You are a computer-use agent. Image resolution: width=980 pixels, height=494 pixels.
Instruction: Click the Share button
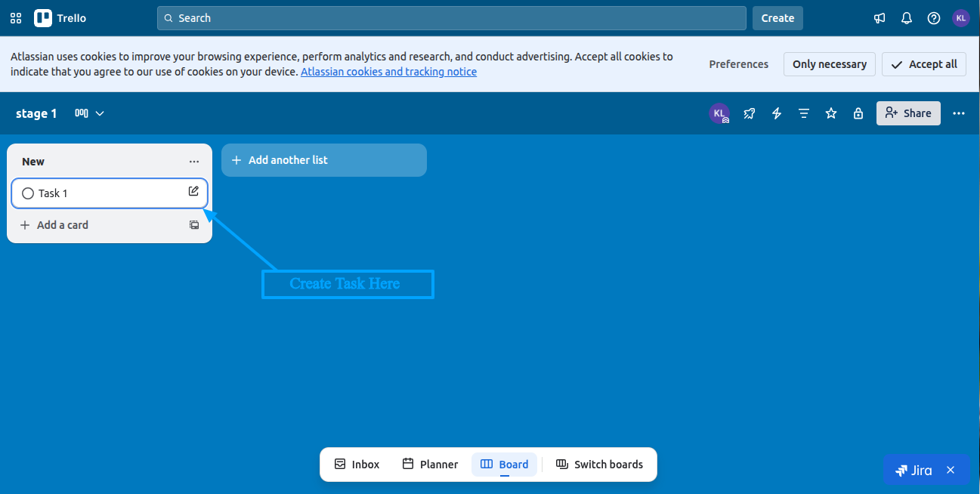coord(908,113)
